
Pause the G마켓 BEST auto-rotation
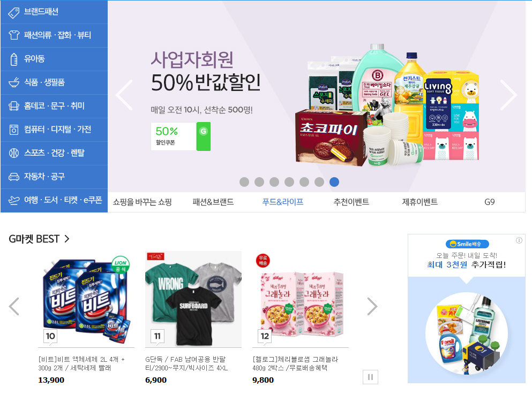coord(371,377)
